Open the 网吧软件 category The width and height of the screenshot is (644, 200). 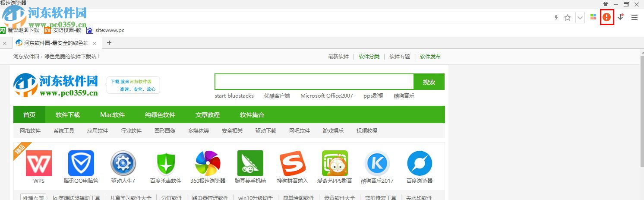tap(300, 131)
